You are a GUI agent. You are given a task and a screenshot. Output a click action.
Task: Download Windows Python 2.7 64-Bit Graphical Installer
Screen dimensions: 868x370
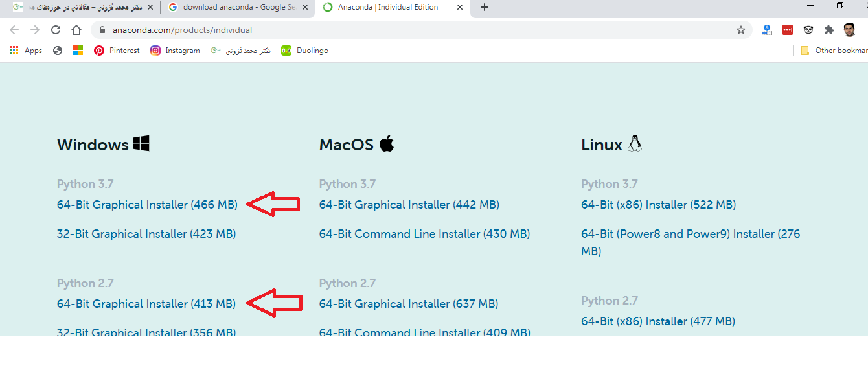[x=146, y=304]
